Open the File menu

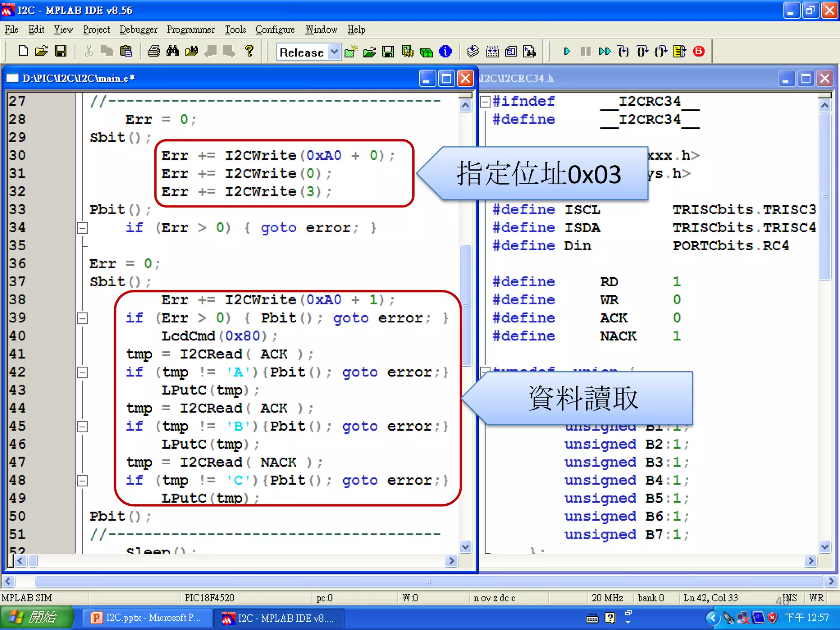[x=11, y=30]
